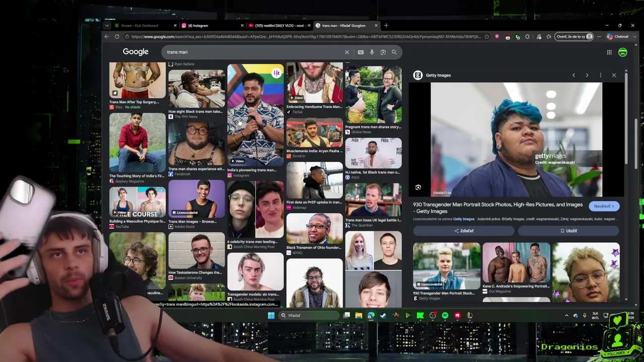
Task: Bookmark this page with the star icon
Action: point(487,37)
